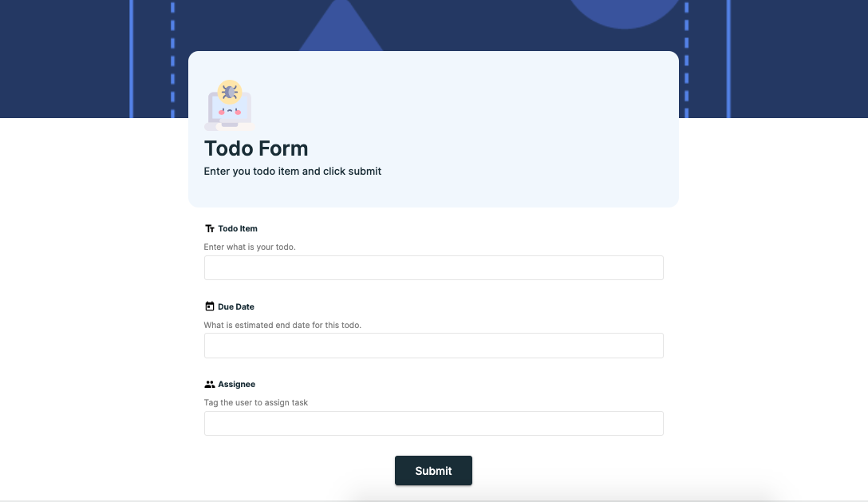Click the 'Enter what is your todo' hint
Screen dimensions: 868x502
pyautogui.click(x=250, y=247)
